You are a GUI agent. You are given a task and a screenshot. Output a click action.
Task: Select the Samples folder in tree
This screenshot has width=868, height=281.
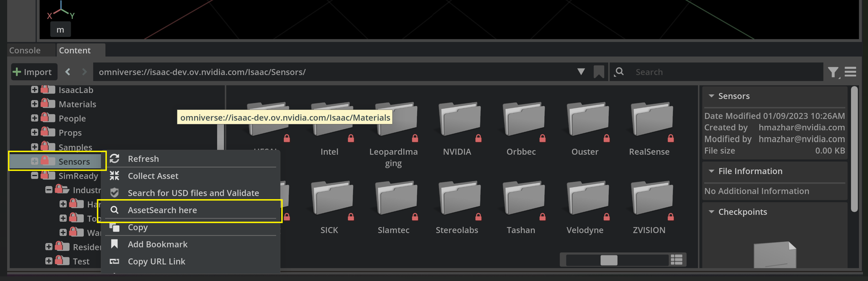pyautogui.click(x=75, y=147)
